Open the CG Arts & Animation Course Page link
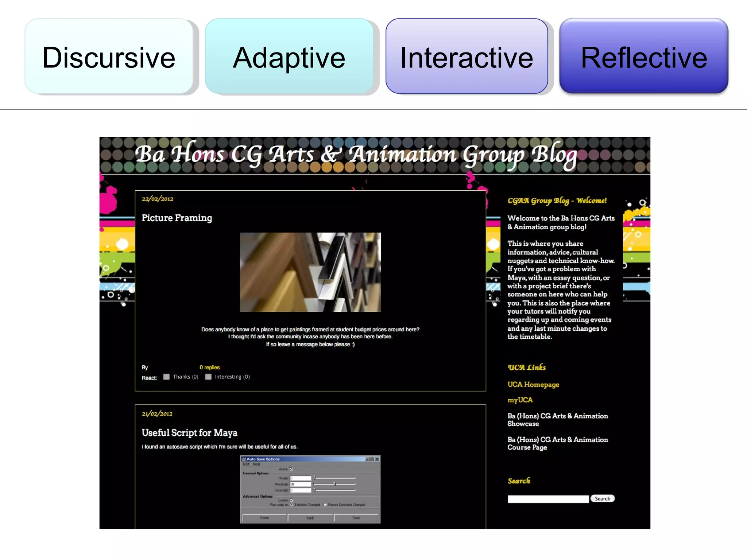The width and height of the screenshot is (747, 560). click(558, 443)
